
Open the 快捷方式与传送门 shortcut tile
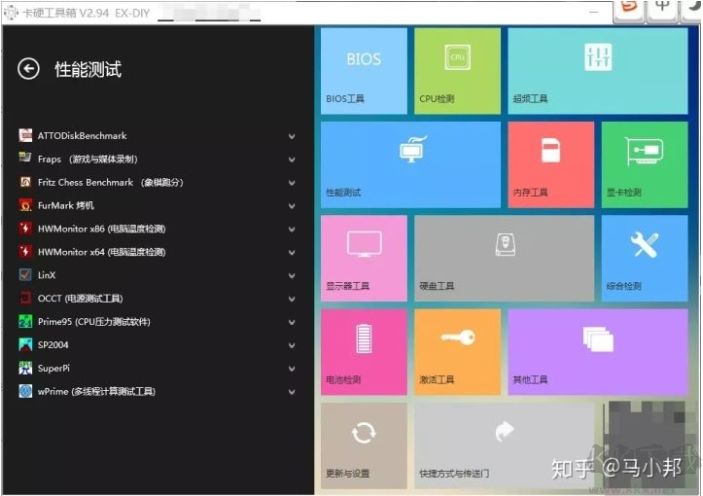(504, 446)
